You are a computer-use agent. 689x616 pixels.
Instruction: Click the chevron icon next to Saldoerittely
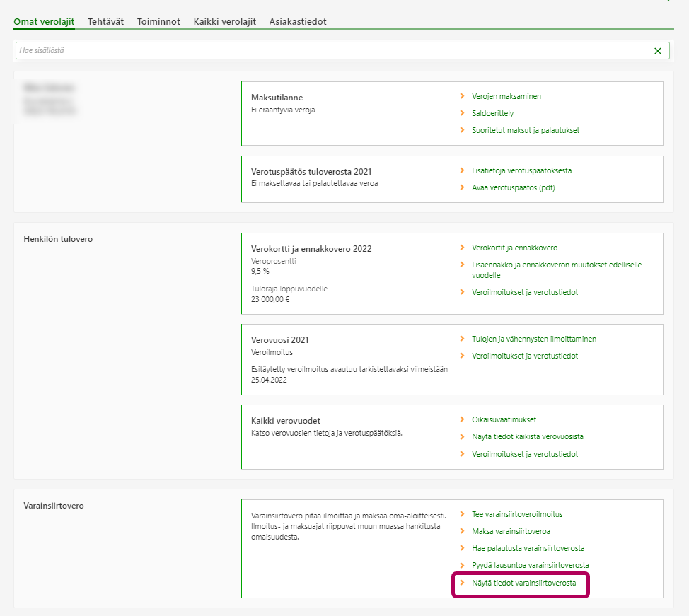462,113
